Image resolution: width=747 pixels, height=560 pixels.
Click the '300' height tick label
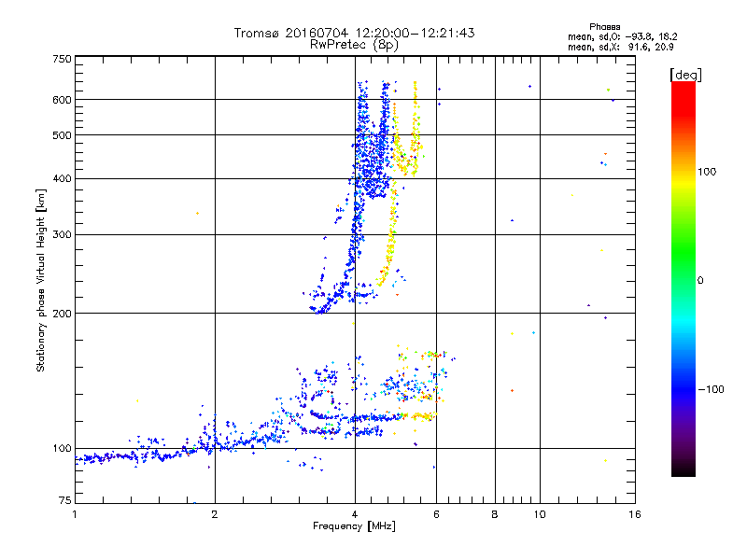tap(62, 234)
